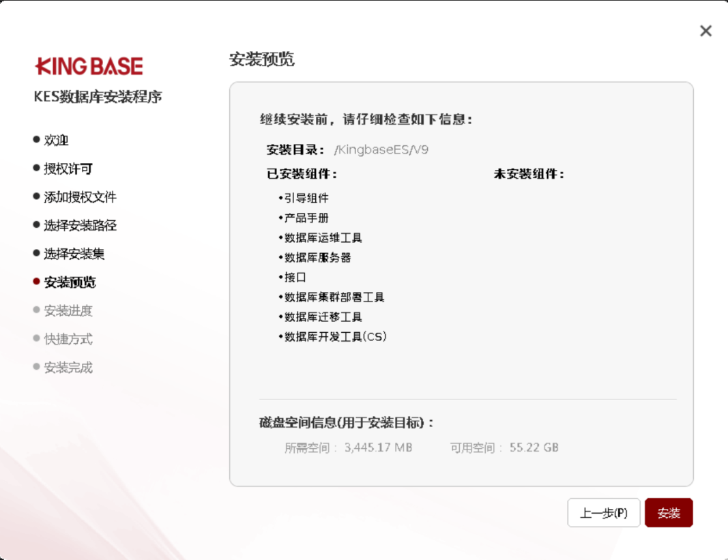Click the 安装 install button

[669, 513]
